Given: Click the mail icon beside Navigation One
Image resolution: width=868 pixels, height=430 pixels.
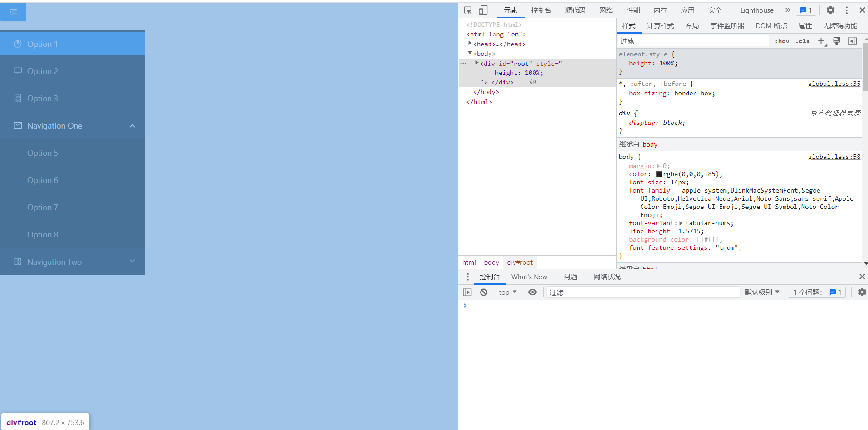Looking at the screenshot, I should [x=18, y=125].
